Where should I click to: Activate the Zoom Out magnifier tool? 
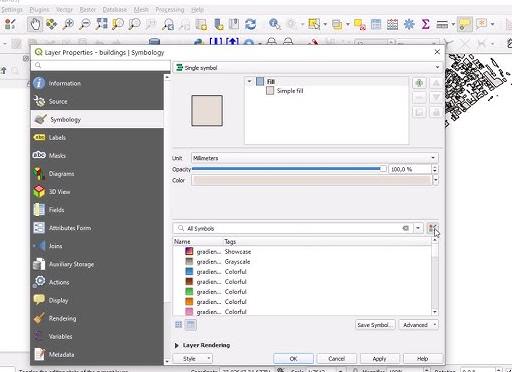pyautogui.click(x=85, y=24)
